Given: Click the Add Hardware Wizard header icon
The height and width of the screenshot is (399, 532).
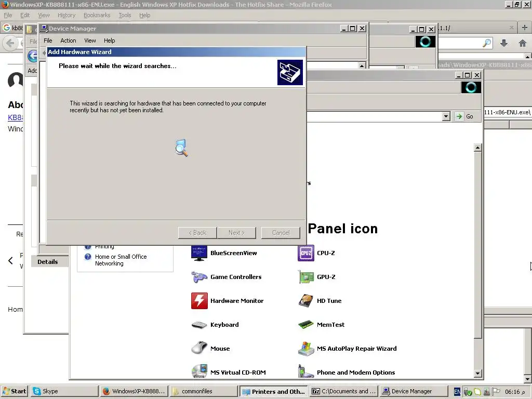Looking at the screenshot, I should pyautogui.click(x=290, y=72).
